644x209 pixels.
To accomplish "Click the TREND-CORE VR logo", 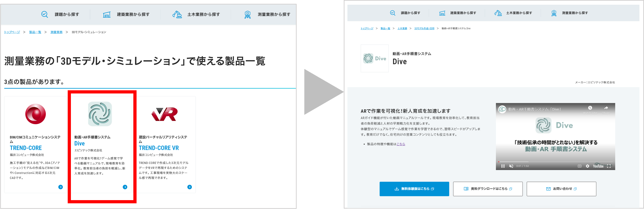I will [165, 114].
